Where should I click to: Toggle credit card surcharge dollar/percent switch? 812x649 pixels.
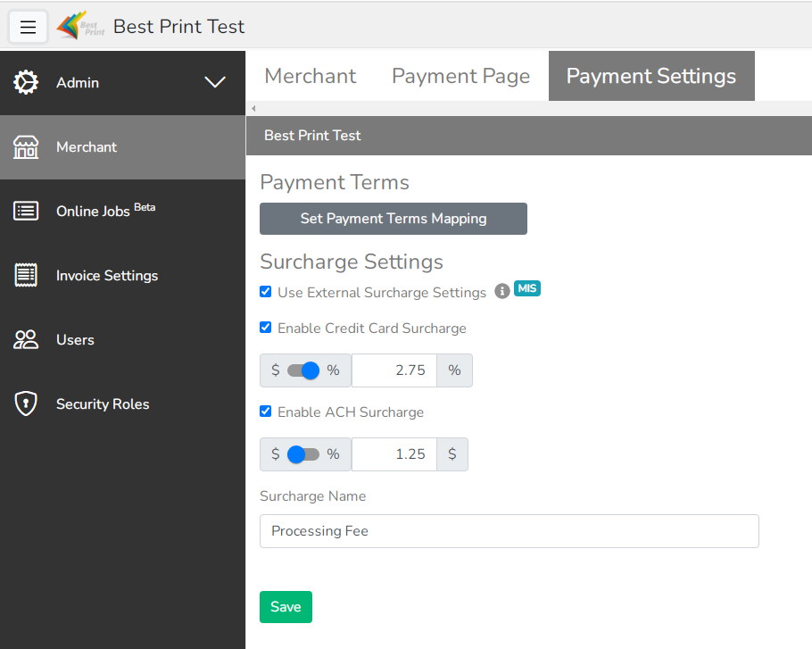tap(303, 370)
